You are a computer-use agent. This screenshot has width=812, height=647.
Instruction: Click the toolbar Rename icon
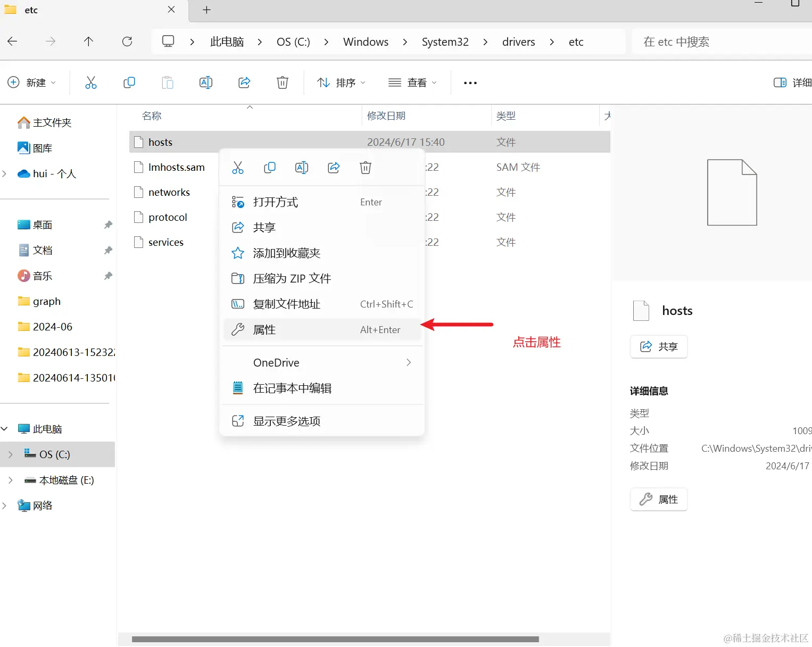(x=206, y=82)
